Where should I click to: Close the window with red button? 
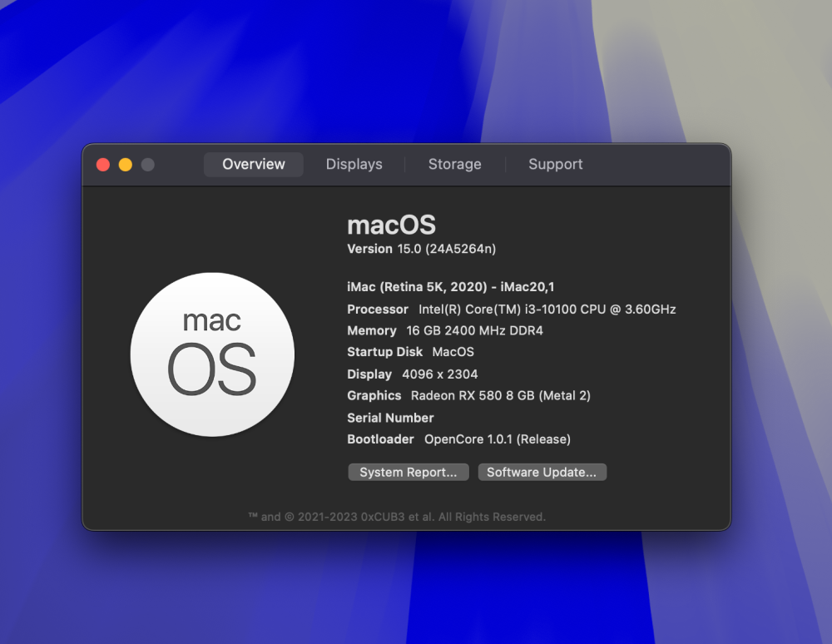[103, 165]
